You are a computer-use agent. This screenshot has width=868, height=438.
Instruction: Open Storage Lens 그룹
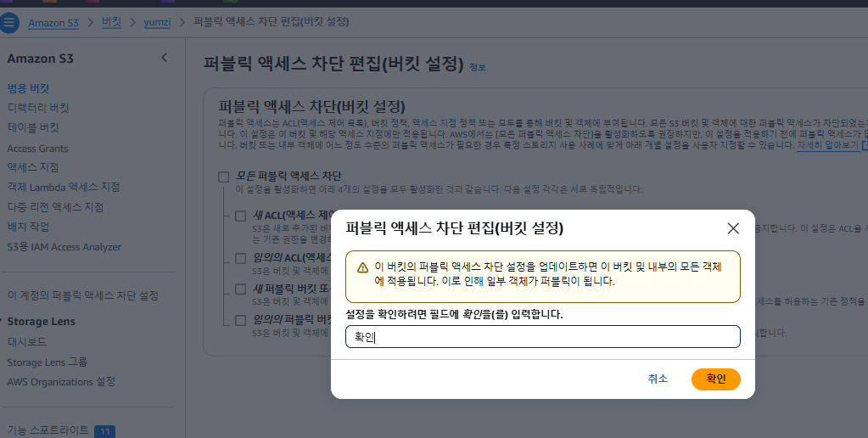47,362
